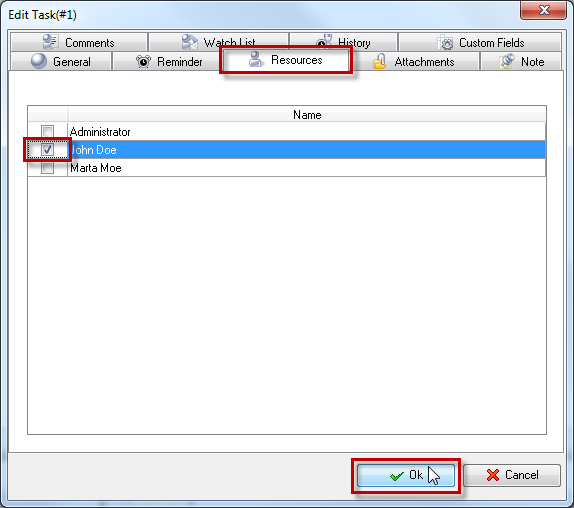The image size is (574, 508).
Task: Cancel the Edit Task dialog
Action: click(512, 475)
